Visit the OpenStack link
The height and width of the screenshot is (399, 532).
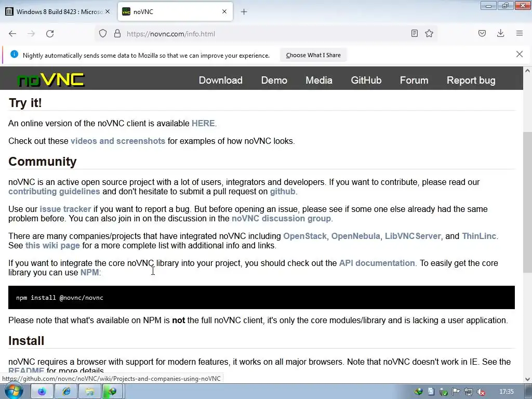304,236
